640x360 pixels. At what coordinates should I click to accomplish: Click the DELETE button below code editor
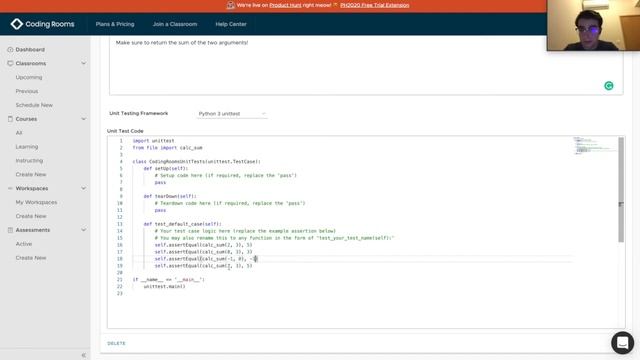tap(116, 343)
